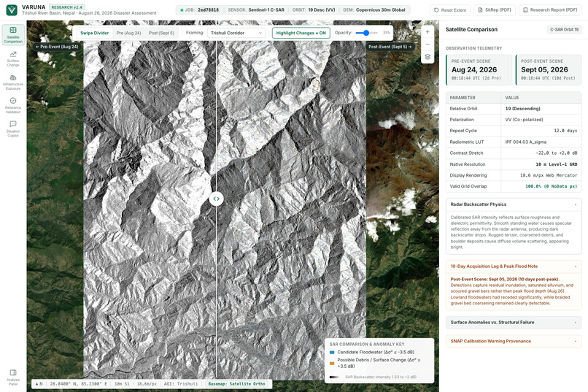Click the north arrow N indicator
This screenshot has width=588, height=392.
pyautogui.click(x=39, y=384)
